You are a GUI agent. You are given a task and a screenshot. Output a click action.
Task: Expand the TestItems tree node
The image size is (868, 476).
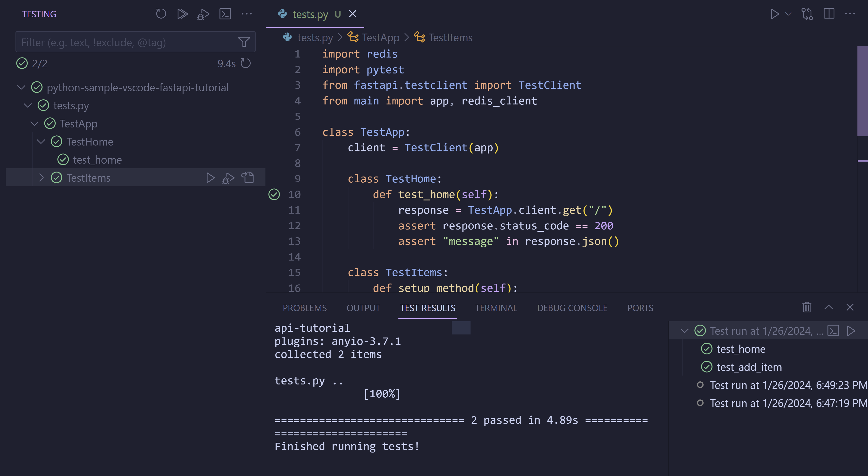tap(41, 178)
